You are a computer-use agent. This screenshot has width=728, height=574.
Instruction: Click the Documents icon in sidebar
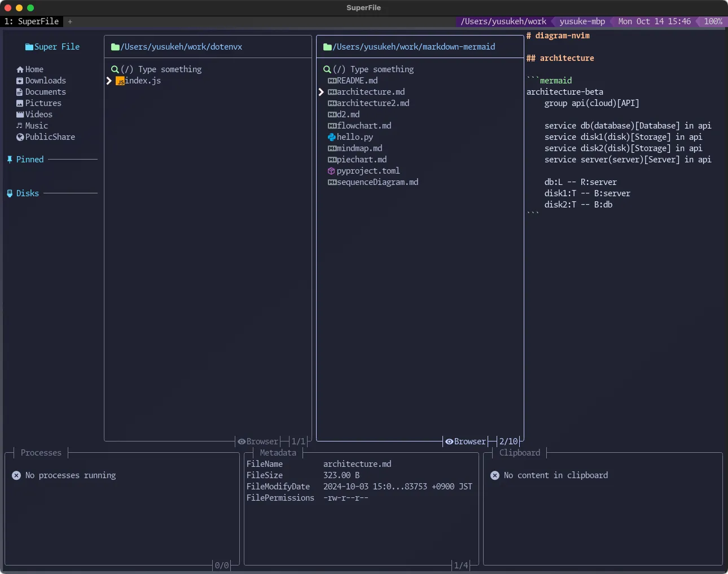(20, 92)
